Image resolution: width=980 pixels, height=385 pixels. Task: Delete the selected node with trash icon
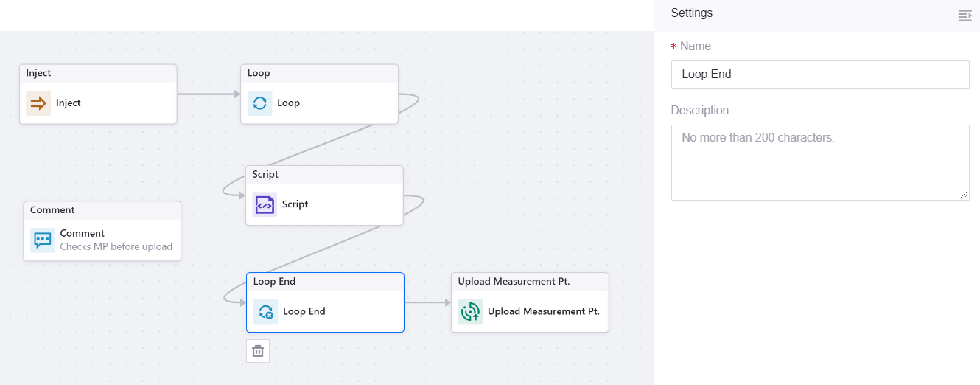tap(258, 351)
